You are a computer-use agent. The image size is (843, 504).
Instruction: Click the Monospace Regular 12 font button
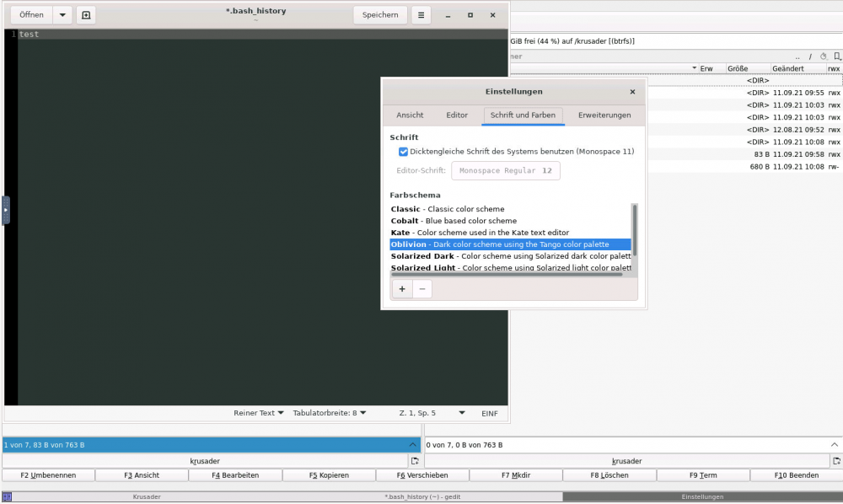pyautogui.click(x=505, y=171)
